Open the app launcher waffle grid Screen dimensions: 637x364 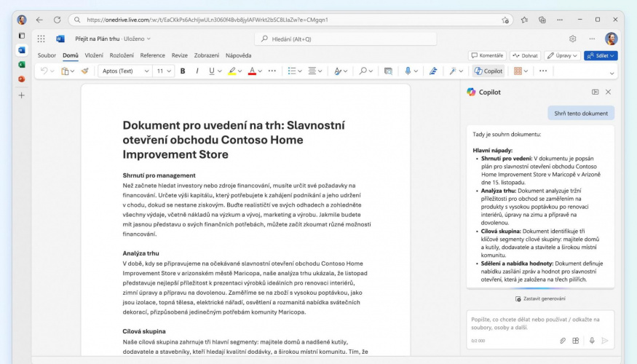click(x=41, y=39)
